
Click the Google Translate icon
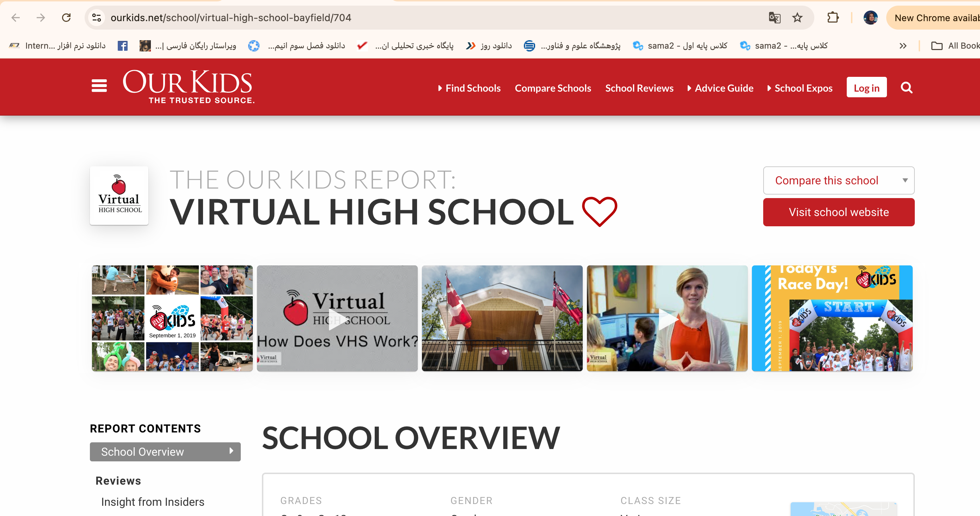tap(774, 18)
